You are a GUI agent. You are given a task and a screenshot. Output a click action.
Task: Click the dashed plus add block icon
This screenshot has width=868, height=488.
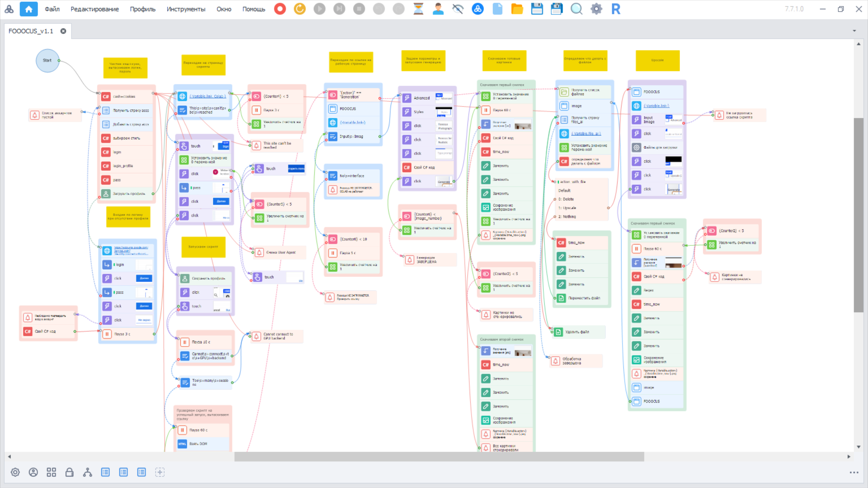[160, 472]
